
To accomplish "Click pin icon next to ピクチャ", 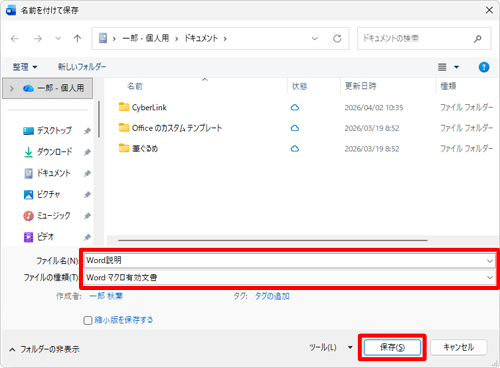I will (87, 195).
